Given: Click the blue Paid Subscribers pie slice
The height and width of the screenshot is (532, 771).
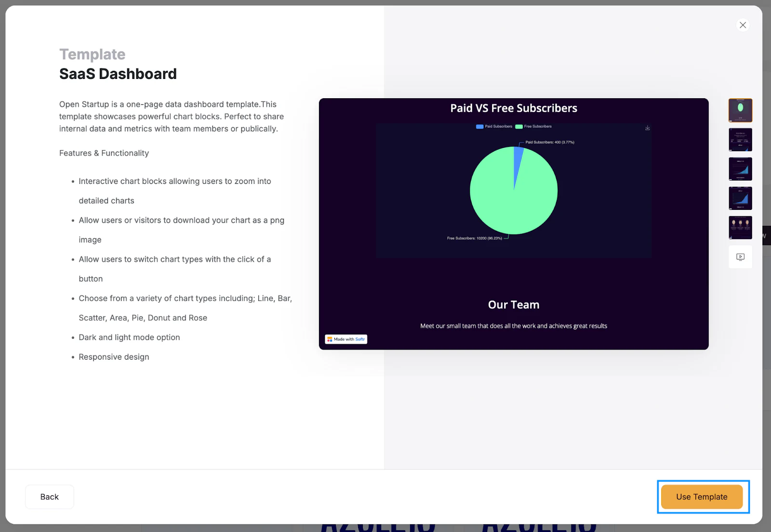Looking at the screenshot, I should click(518, 161).
